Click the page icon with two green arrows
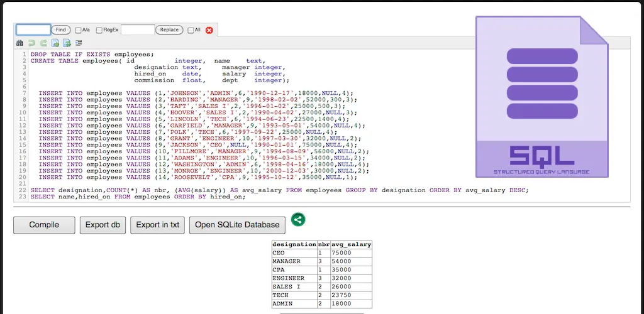This screenshot has height=314, width=644. click(x=67, y=43)
